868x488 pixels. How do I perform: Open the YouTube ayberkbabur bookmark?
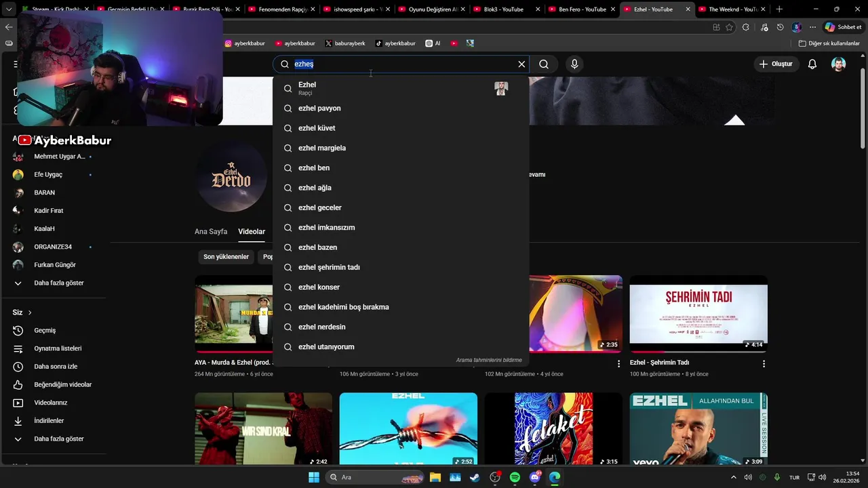click(x=295, y=43)
